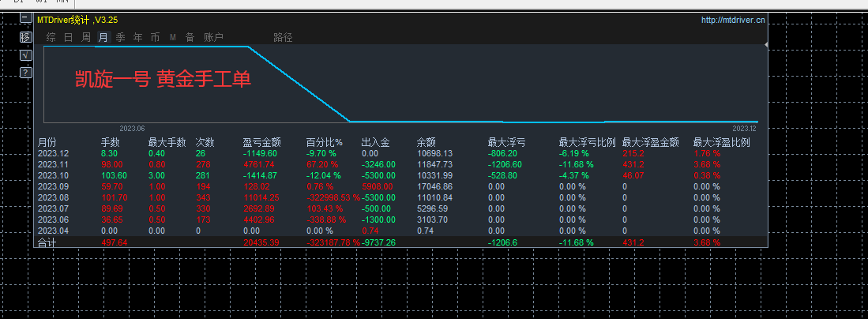Click the max lots value 3.00
Screen dimensions: 868x319
[156, 175]
